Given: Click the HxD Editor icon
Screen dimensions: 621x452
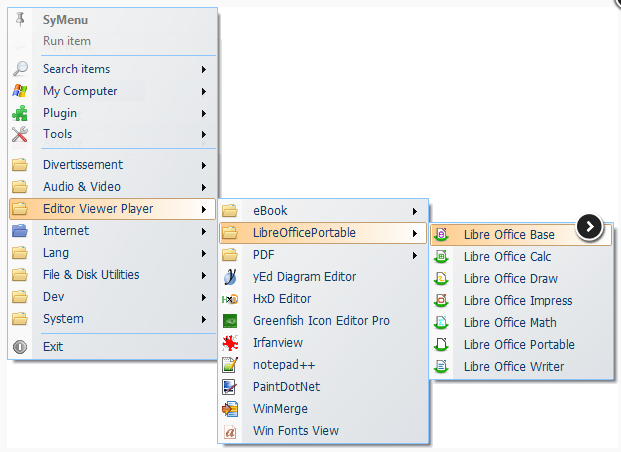Looking at the screenshot, I should pyautogui.click(x=230, y=299).
